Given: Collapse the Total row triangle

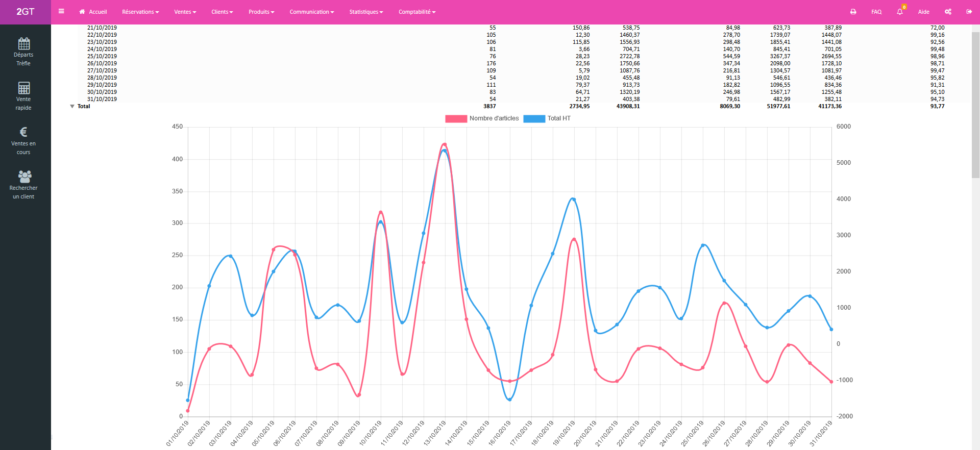Looking at the screenshot, I should 72,107.
